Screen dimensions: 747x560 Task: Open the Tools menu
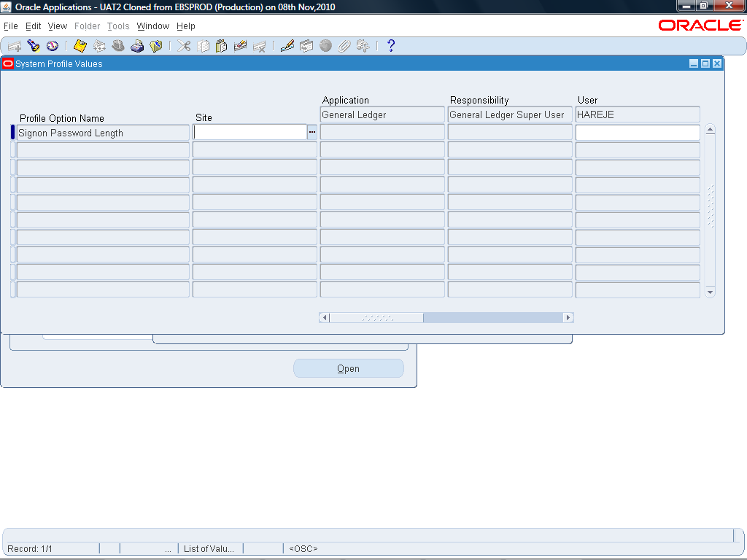click(x=118, y=26)
